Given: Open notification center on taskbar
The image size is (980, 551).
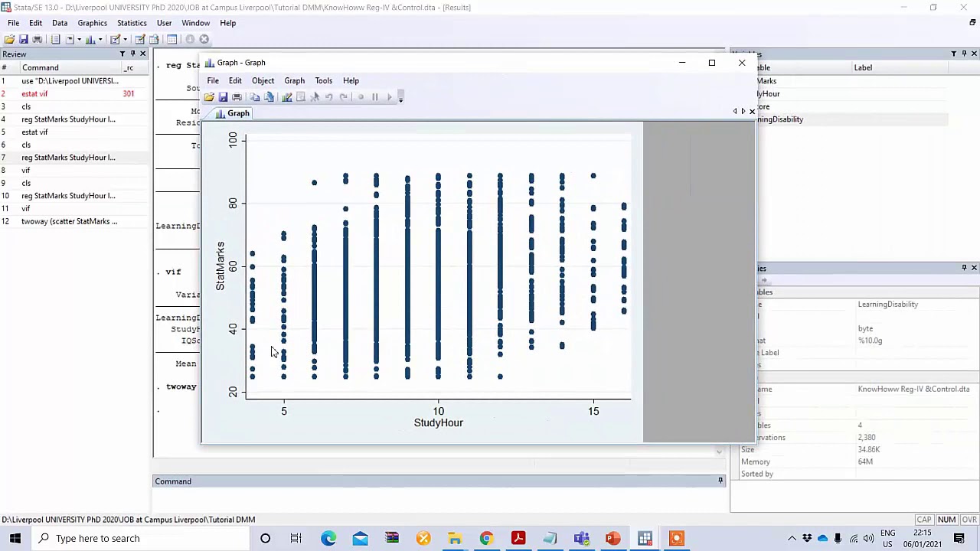Looking at the screenshot, I should tap(959, 538).
